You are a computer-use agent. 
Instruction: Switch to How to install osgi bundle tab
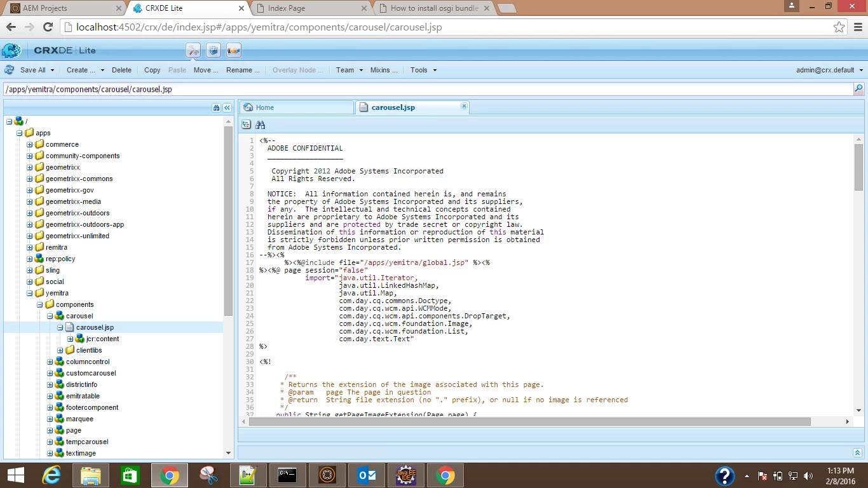(x=433, y=8)
